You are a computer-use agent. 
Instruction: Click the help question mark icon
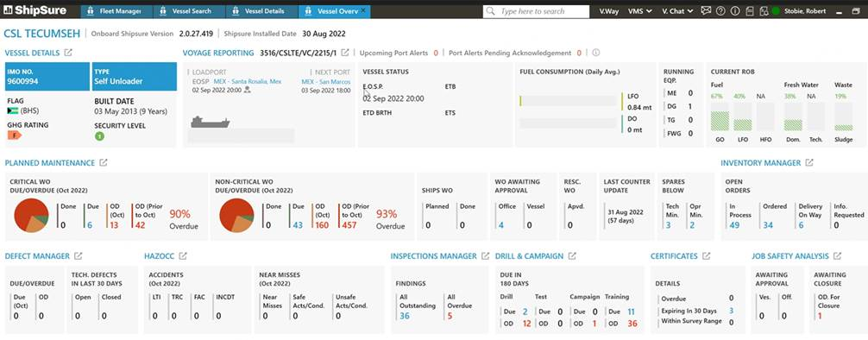click(720, 10)
